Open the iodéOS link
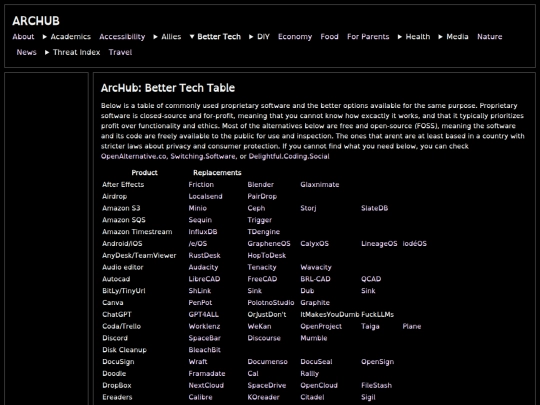Screen dimensions: 540x405 pyautogui.click(x=415, y=243)
